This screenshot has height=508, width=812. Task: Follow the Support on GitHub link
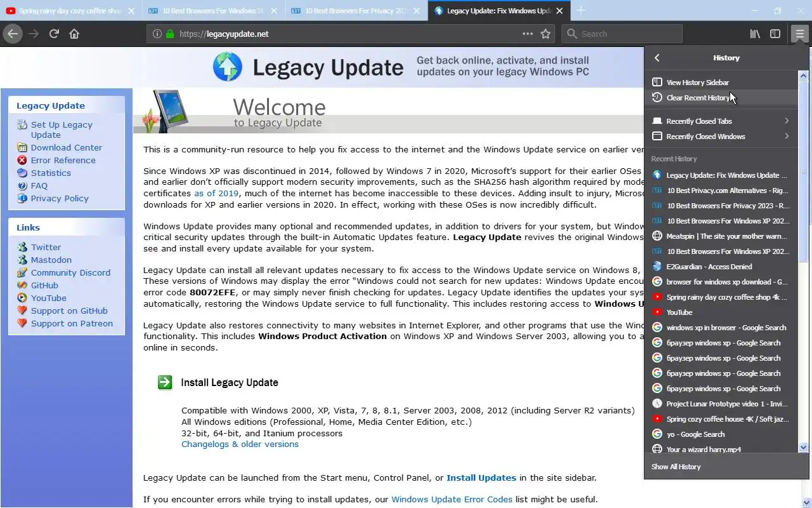coord(69,311)
